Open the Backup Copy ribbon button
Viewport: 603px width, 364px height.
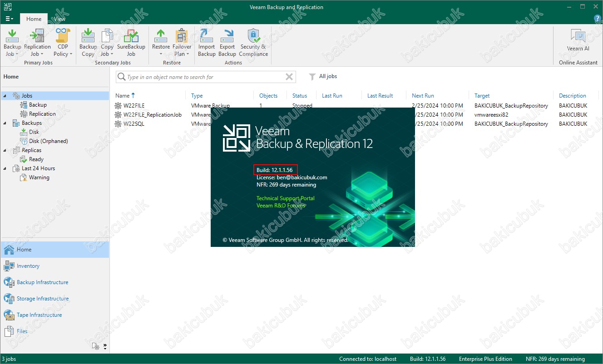[x=88, y=42]
